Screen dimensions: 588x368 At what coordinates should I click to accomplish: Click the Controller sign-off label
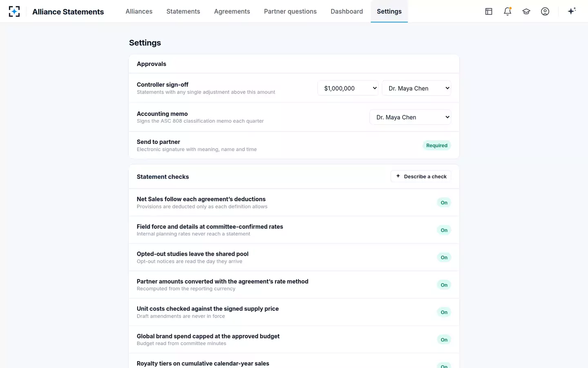coord(163,85)
